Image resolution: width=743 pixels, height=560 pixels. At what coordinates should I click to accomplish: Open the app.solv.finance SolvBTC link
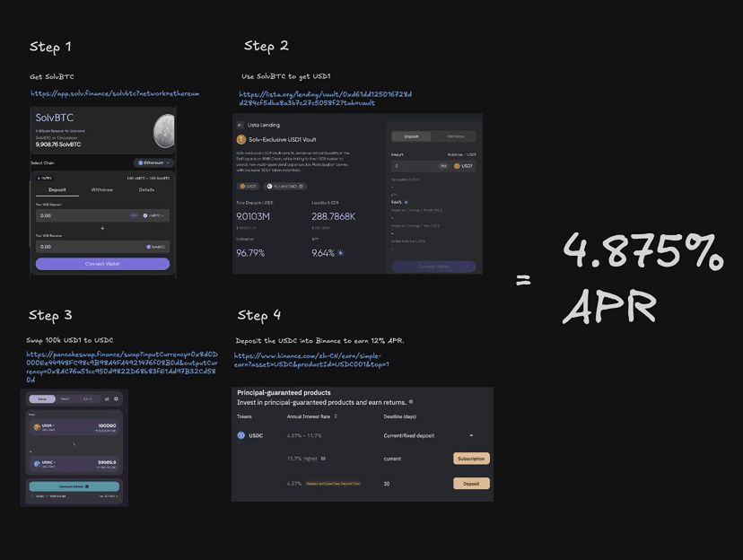click(115, 93)
